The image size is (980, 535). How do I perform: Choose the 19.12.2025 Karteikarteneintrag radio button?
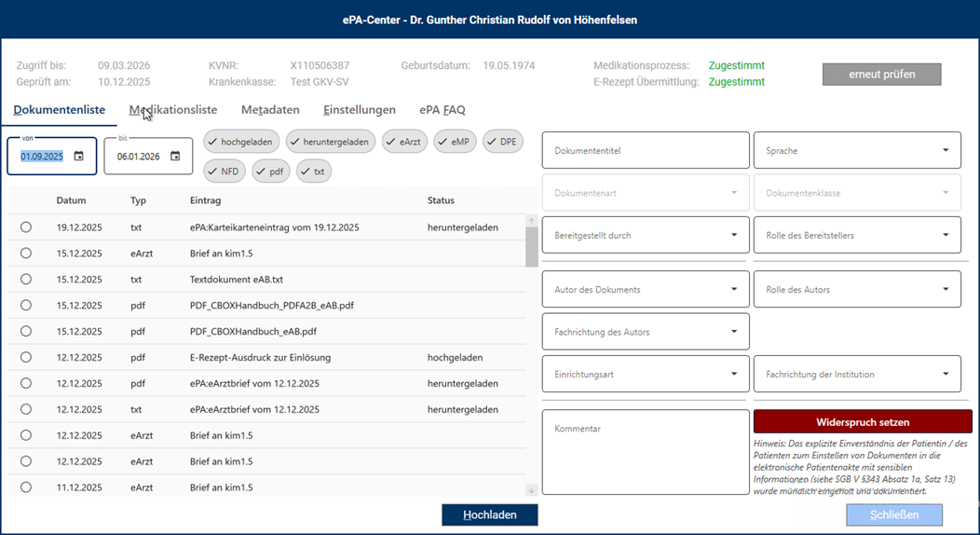(26, 227)
